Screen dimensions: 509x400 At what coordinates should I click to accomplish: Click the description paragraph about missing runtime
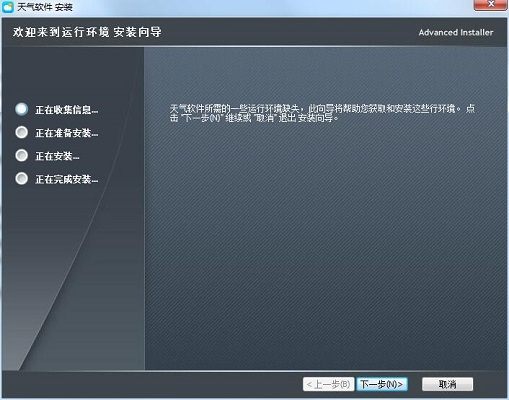(322, 113)
